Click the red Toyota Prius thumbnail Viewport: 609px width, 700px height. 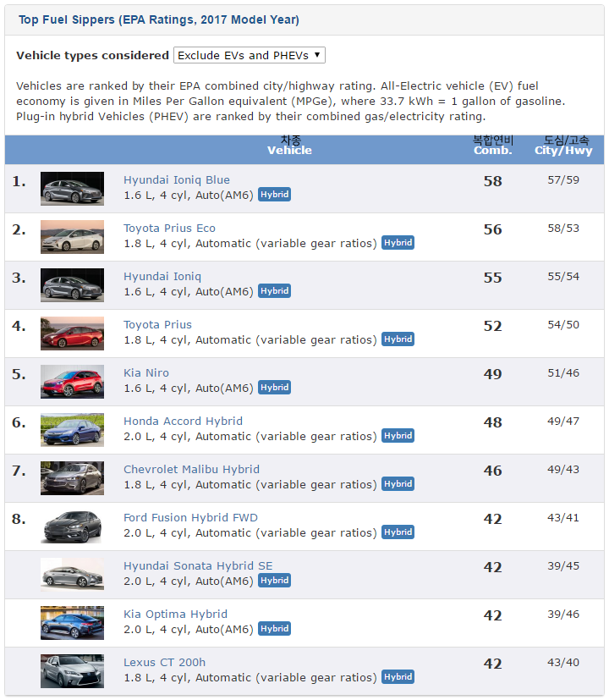coord(72,333)
